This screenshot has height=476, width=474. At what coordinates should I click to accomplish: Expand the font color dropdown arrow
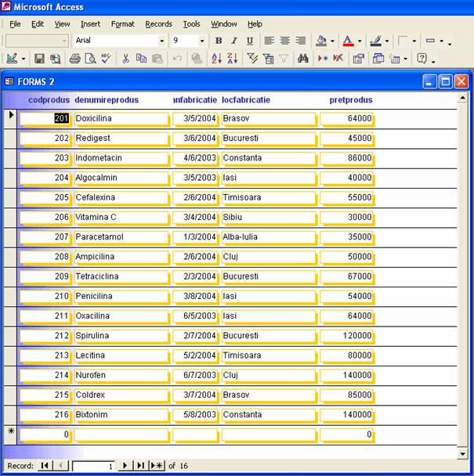[360, 41]
